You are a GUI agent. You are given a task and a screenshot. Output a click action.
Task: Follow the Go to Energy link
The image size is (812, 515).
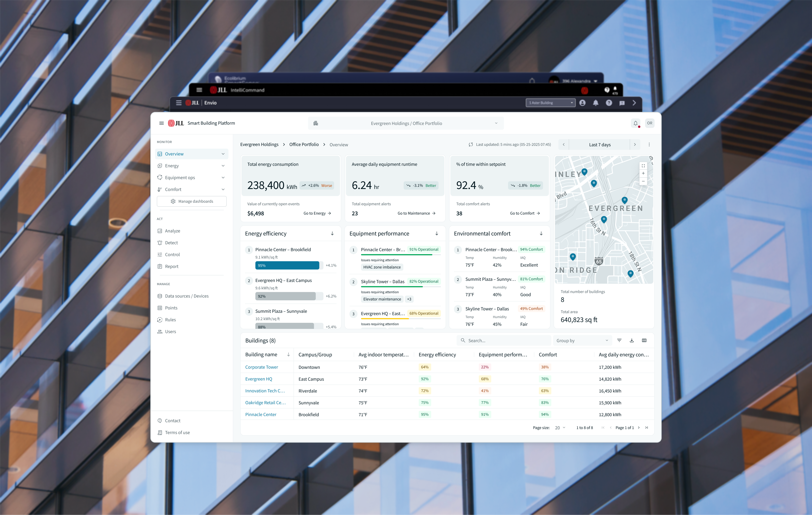point(317,213)
